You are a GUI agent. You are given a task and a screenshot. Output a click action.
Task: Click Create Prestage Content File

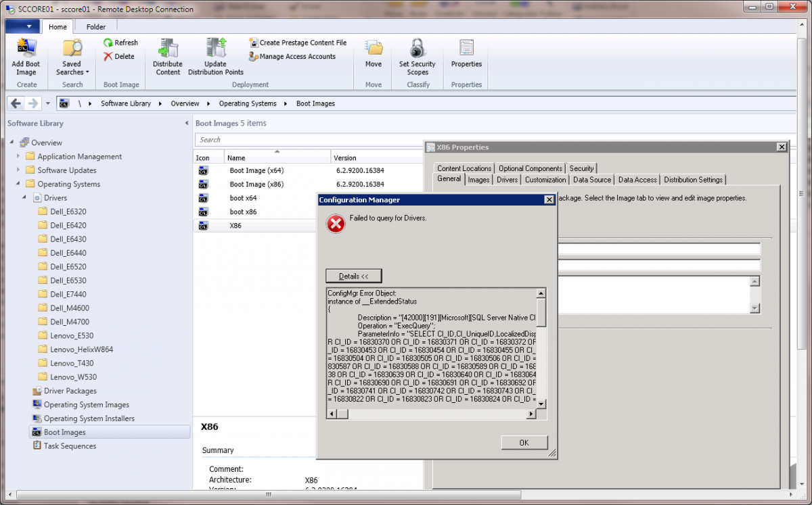coord(298,43)
